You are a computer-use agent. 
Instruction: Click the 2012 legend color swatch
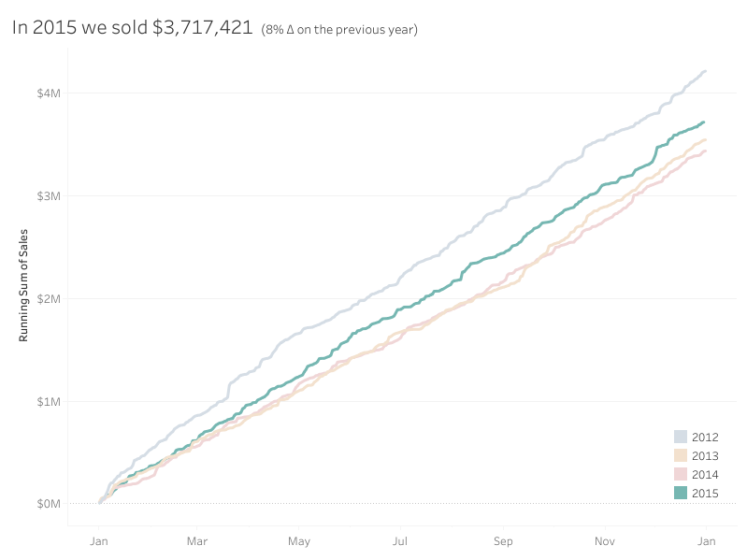tap(680, 437)
